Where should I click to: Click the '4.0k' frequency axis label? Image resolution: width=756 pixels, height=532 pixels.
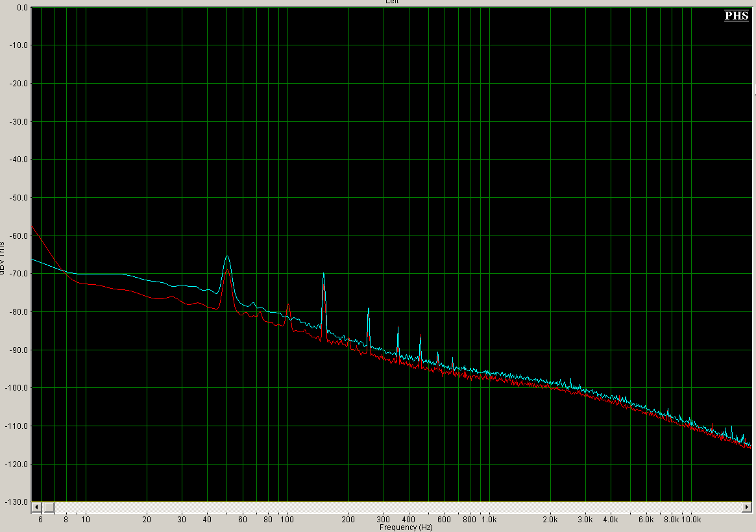[611, 520]
